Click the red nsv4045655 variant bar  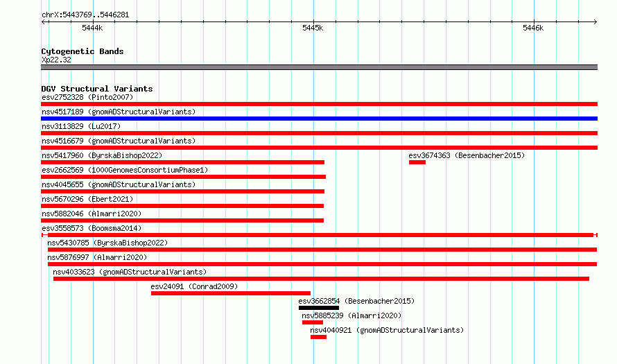point(182,191)
